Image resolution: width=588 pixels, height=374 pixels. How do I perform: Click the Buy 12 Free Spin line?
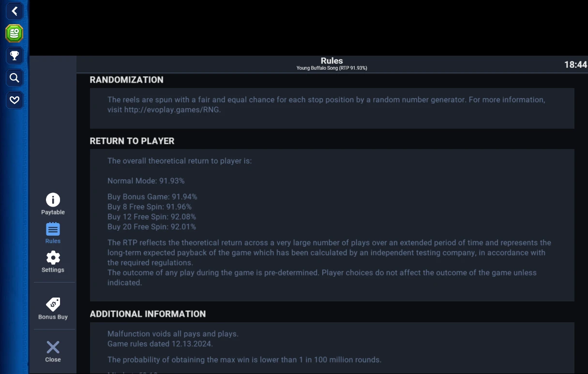pyautogui.click(x=151, y=217)
